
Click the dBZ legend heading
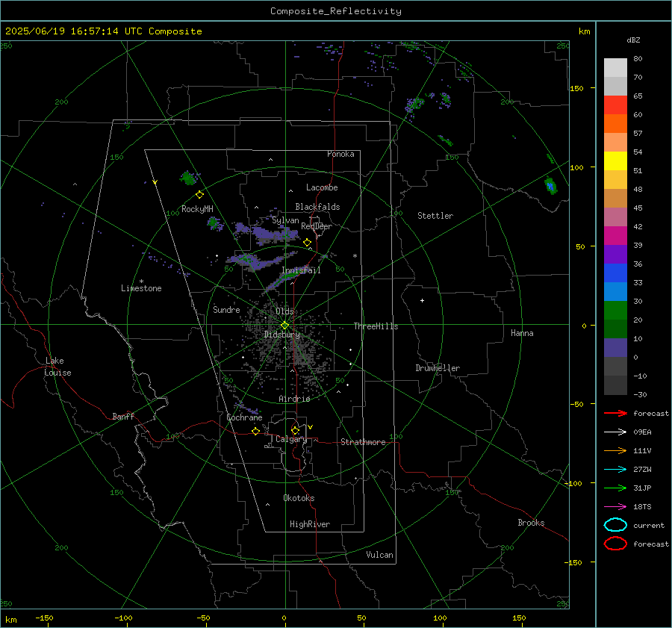[633, 40]
